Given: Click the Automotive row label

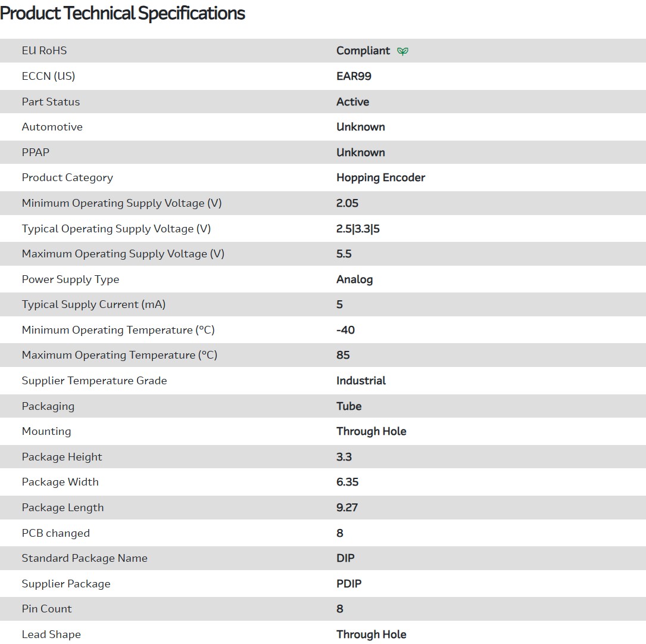Looking at the screenshot, I should click(52, 127).
